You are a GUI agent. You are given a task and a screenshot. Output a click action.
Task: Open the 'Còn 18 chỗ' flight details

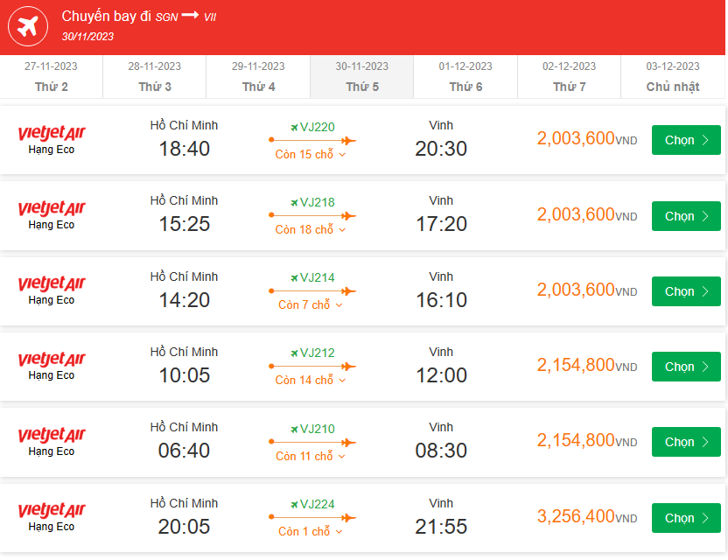311,230
